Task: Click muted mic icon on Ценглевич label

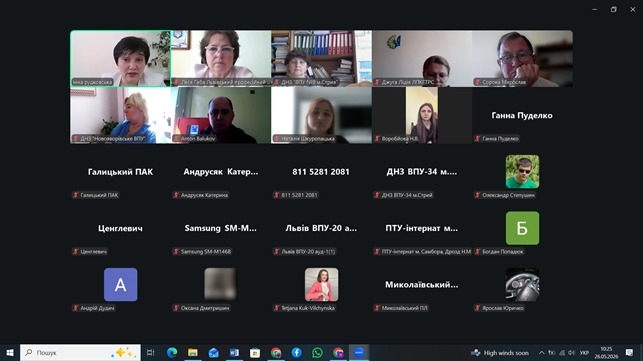Action: pos(76,251)
